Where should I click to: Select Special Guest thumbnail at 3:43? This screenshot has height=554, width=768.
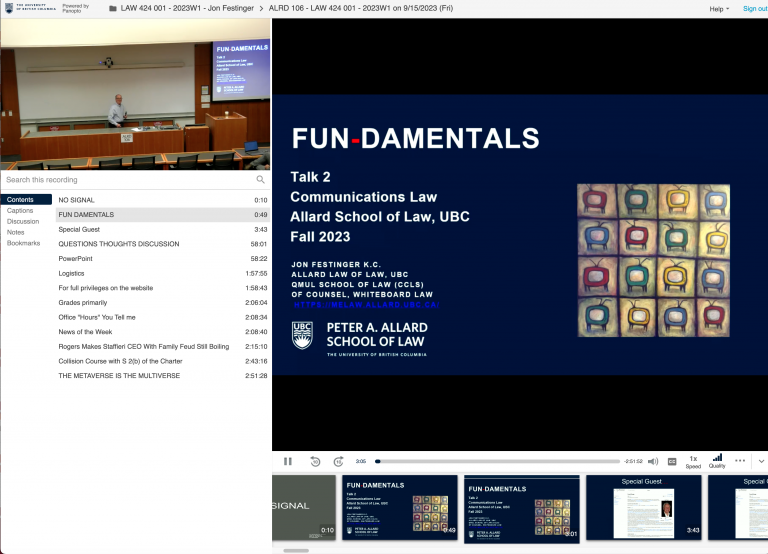[644, 507]
